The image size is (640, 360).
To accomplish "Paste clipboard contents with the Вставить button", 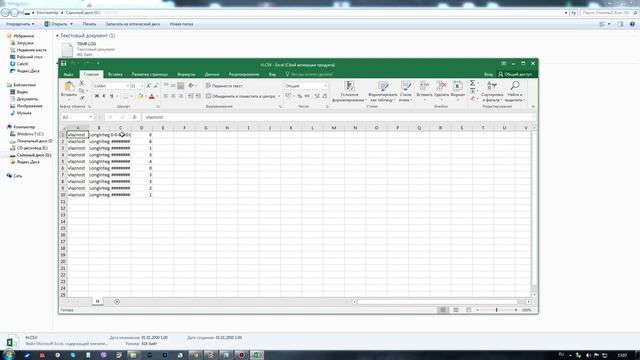I will [69, 90].
